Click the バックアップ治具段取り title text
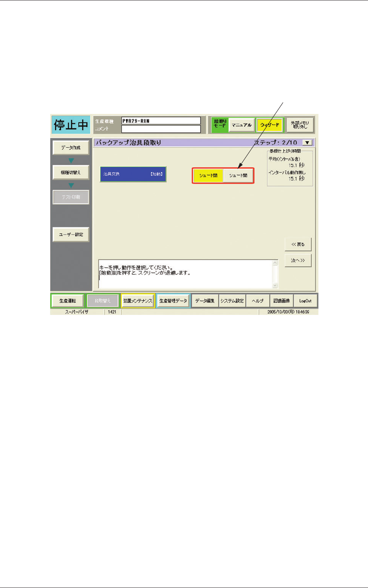Image resolution: width=368 pixels, height=588 pixels. coord(129,142)
